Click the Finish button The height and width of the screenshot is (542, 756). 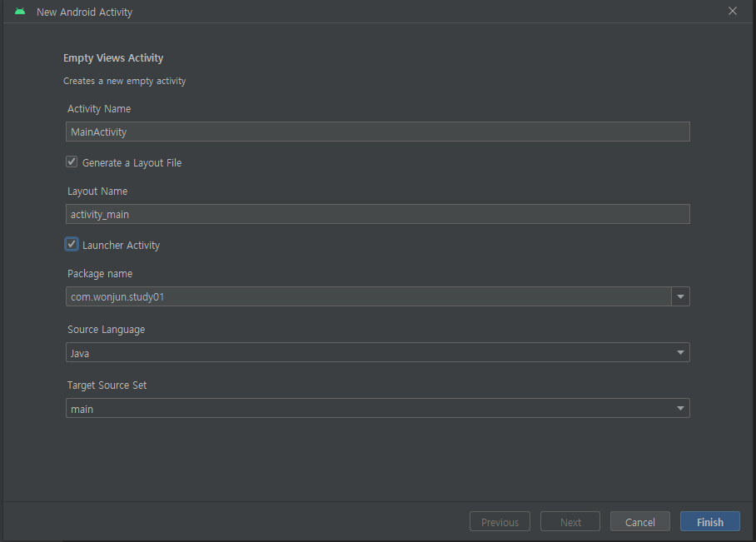(709, 522)
